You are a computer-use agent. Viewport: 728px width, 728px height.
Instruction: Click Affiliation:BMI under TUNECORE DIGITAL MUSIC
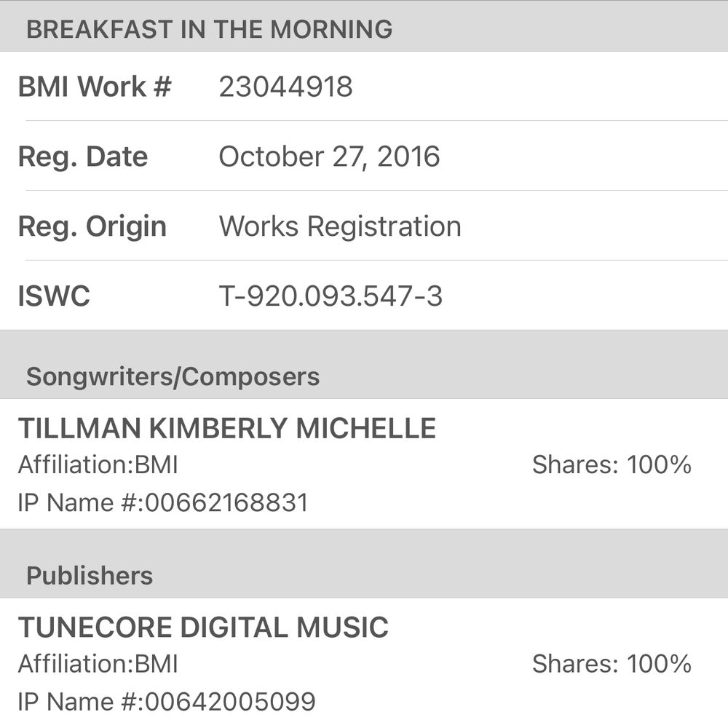click(98, 664)
